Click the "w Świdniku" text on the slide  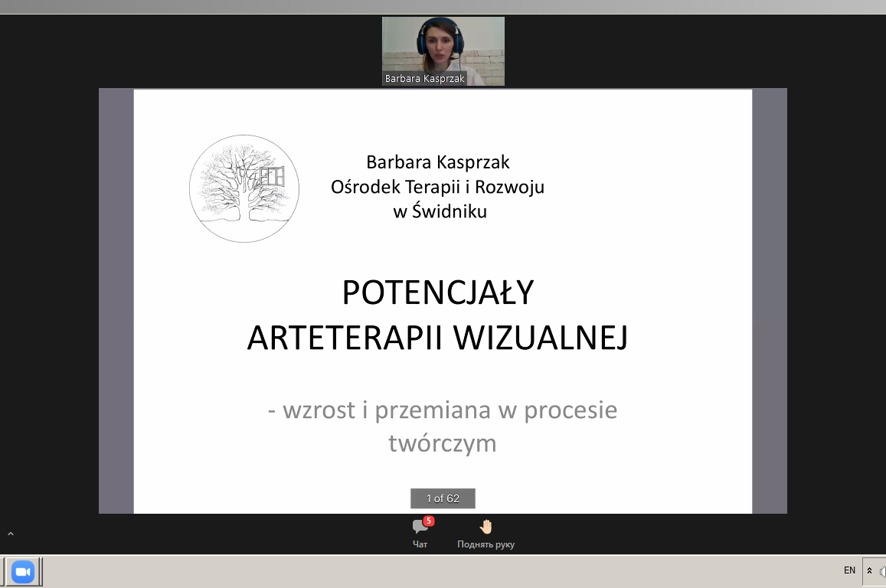pyautogui.click(x=440, y=212)
